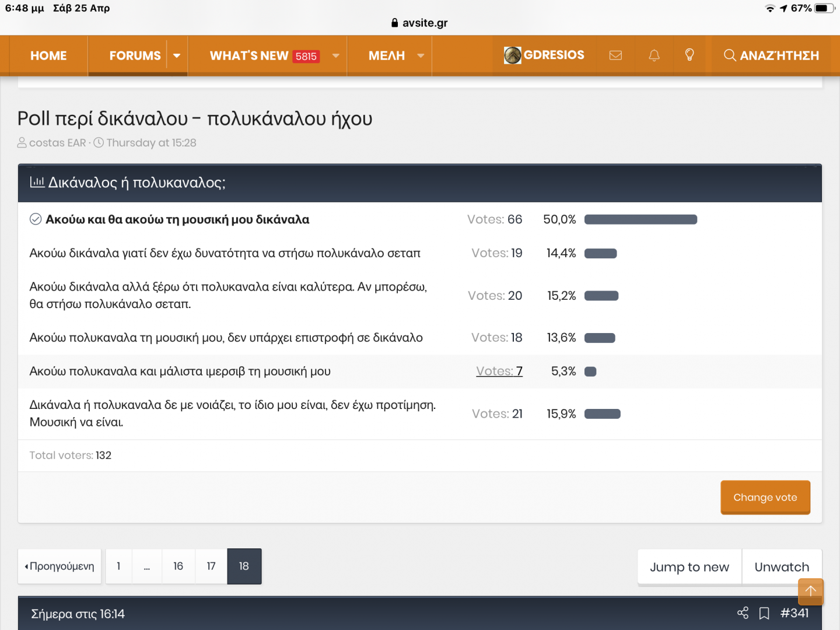
Task: Click 'Votes: 19' count
Action: [497, 253]
